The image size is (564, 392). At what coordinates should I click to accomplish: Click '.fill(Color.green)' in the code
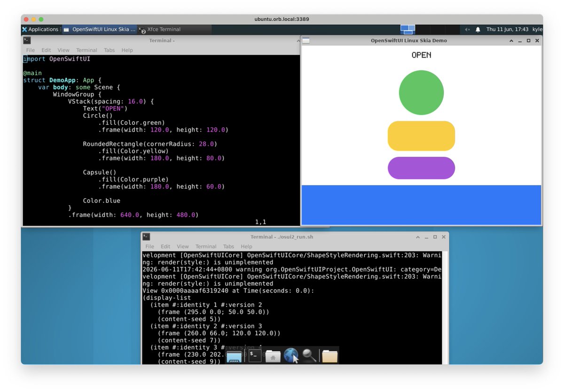[132, 123]
